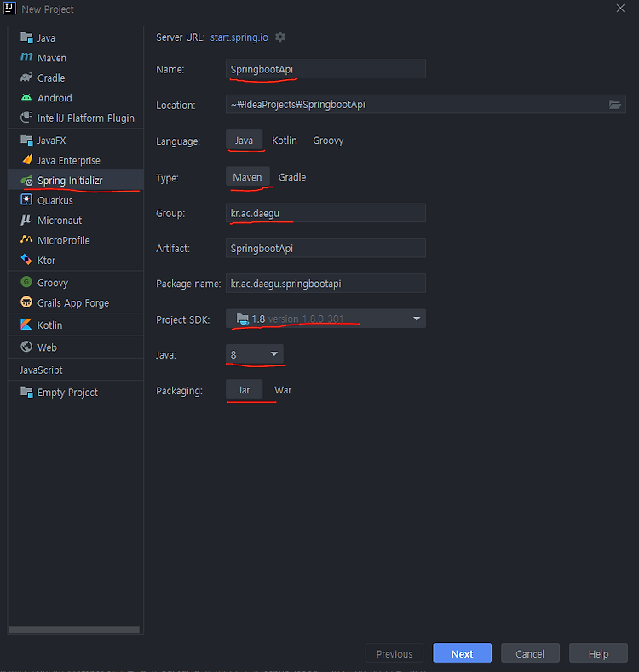Image resolution: width=639 pixels, height=672 pixels.
Task: Select Groovy as the language
Action: tap(328, 141)
